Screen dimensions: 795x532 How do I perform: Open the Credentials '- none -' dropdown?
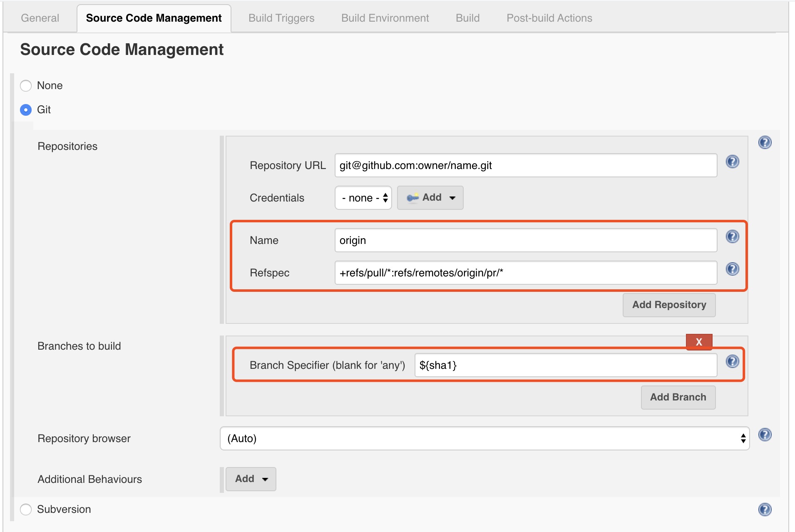pos(363,198)
